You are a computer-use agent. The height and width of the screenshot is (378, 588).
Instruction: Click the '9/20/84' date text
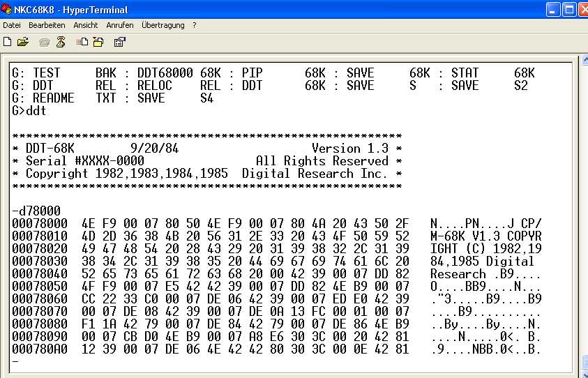click(155, 149)
